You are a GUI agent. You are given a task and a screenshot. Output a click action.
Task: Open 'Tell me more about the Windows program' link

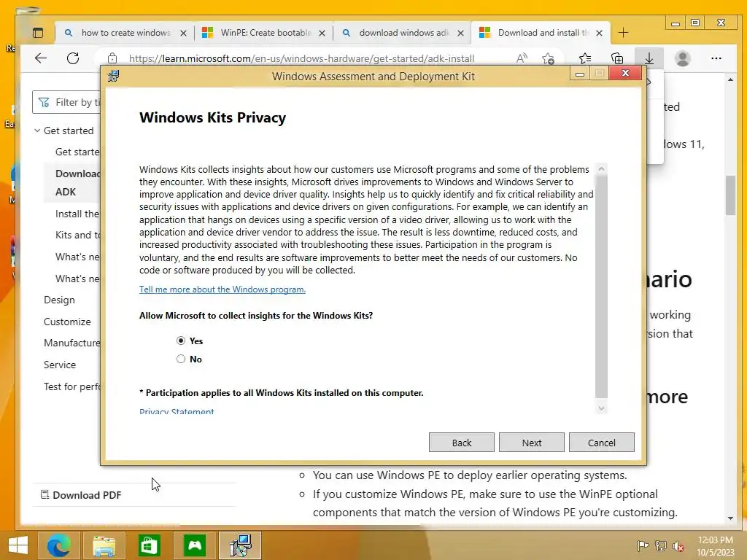tap(222, 289)
